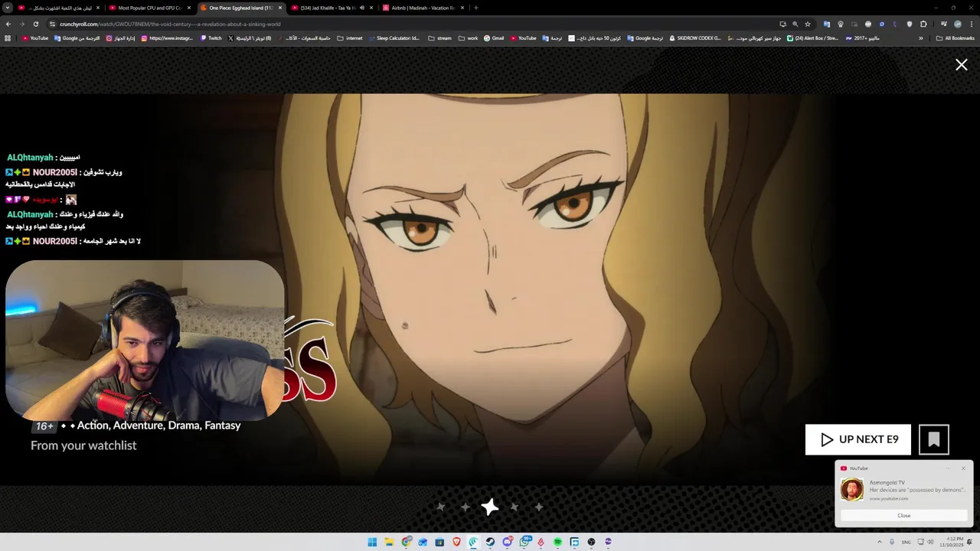Open the zoom magnifier icon in address bar
The height and width of the screenshot is (551, 980).
795,24
